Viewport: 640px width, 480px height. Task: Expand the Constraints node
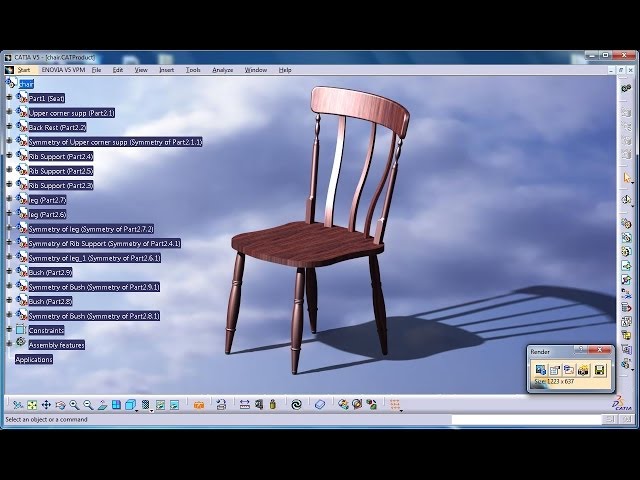pos(9,329)
